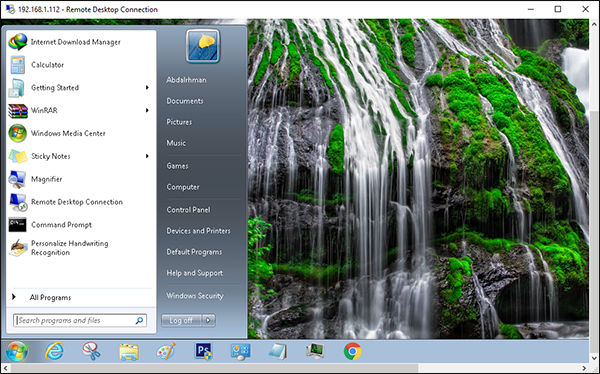Viewport: 600px width, 374px height.
Task: Click the user account picture
Action: tap(203, 46)
